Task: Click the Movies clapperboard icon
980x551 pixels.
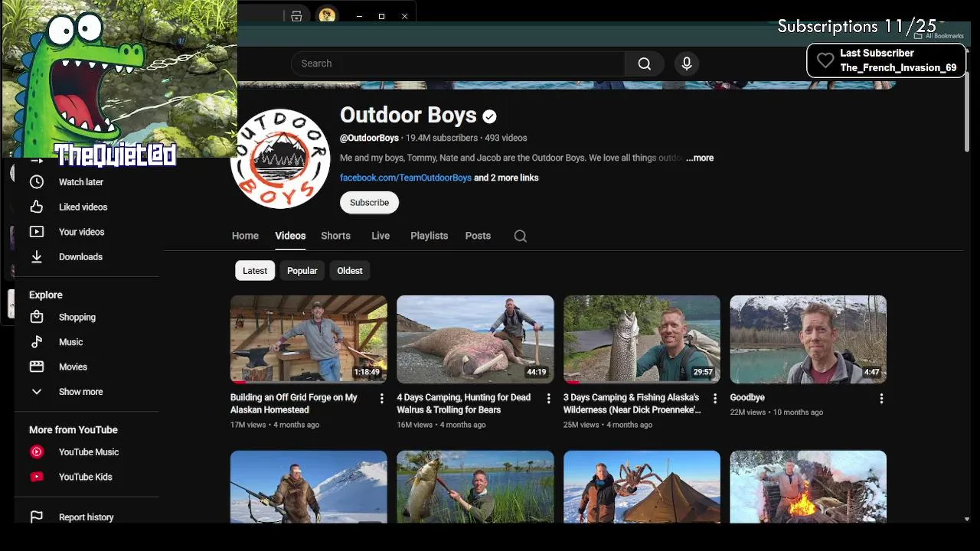Action: click(37, 367)
